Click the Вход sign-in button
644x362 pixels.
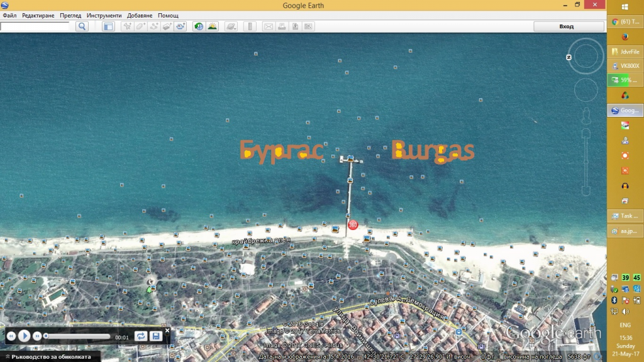(x=569, y=26)
